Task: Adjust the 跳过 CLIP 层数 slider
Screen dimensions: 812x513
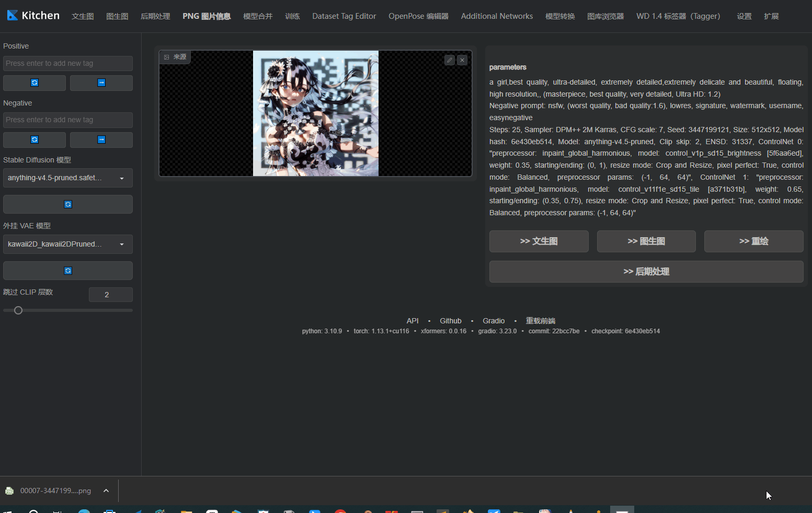Action: pyautogui.click(x=68, y=310)
